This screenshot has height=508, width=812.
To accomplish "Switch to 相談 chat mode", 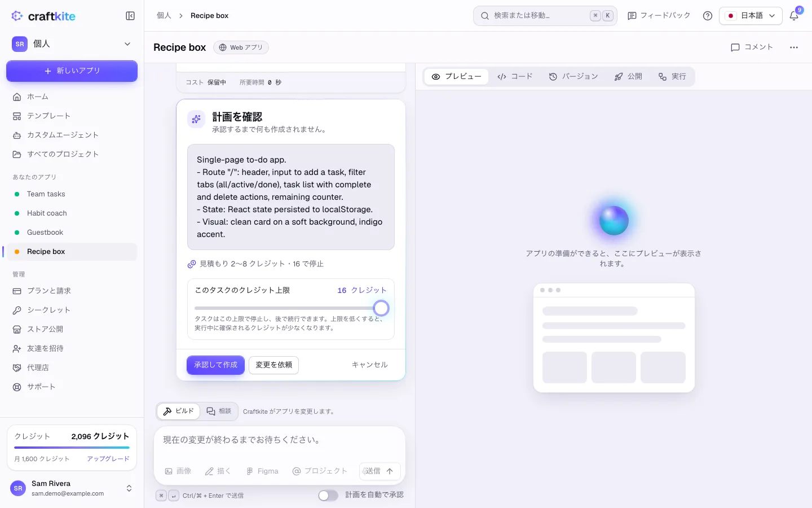I will click(219, 411).
